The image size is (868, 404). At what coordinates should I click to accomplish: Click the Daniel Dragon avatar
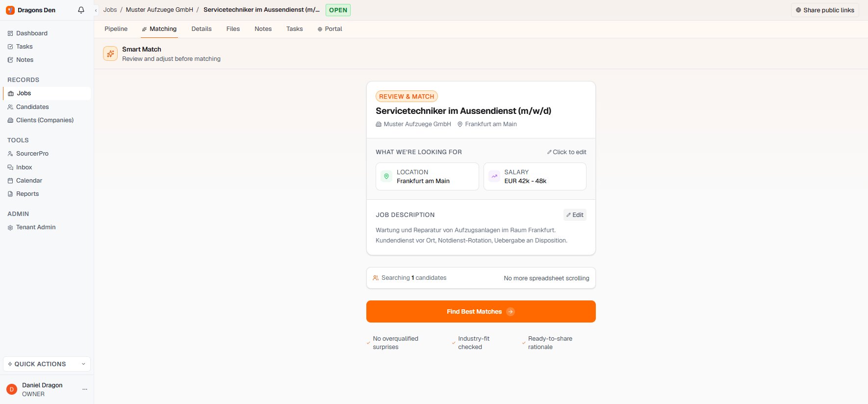(11, 389)
